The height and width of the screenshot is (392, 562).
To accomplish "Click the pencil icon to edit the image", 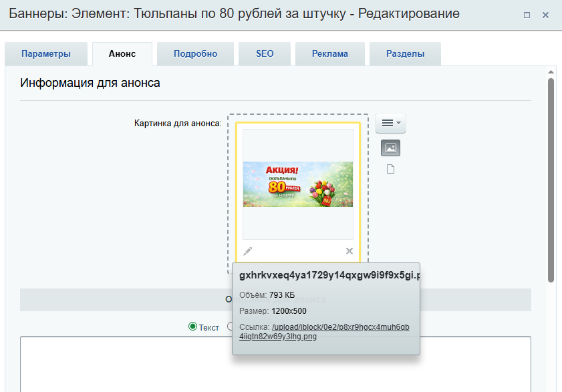I will point(248,251).
